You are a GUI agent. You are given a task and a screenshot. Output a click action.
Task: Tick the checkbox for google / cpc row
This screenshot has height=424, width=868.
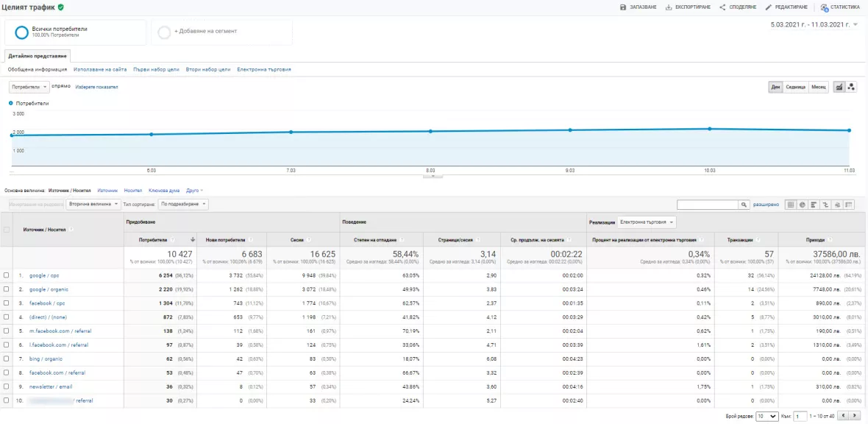click(x=6, y=275)
